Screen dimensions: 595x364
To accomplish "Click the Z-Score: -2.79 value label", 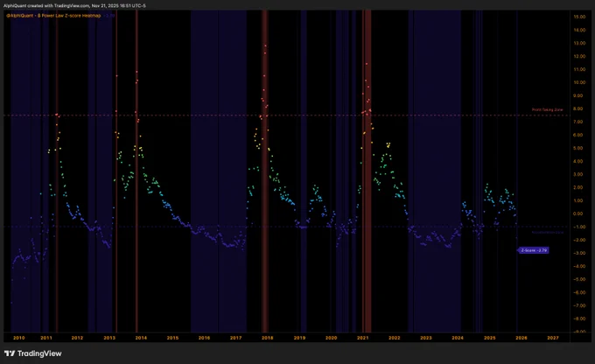I will (x=534, y=250).
